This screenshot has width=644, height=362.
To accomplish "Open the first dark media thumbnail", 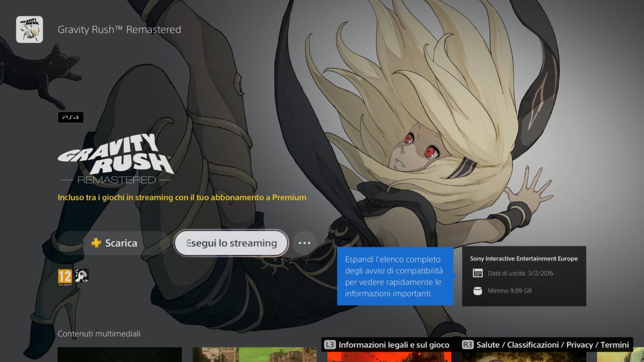I will [x=120, y=354].
